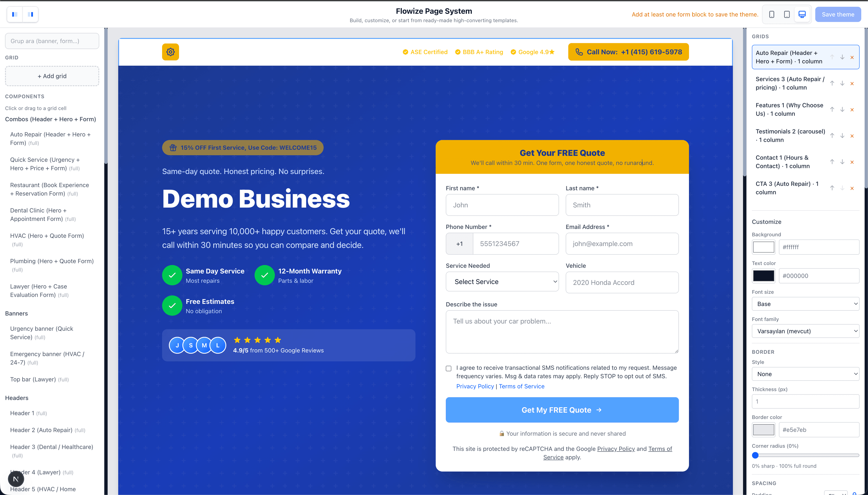Switch to tablet preview mode

pyautogui.click(x=786, y=14)
